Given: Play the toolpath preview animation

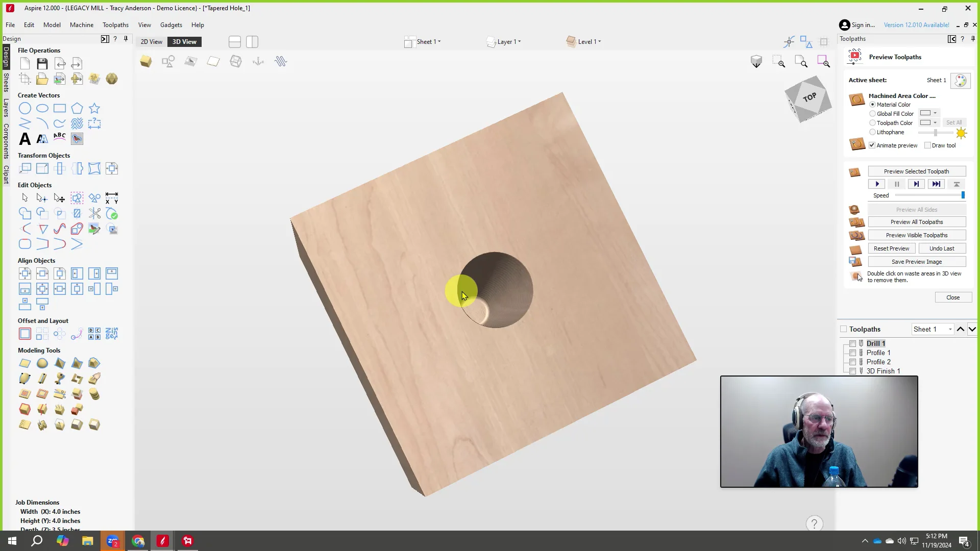Looking at the screenshot, I should [x=877, y=184].
